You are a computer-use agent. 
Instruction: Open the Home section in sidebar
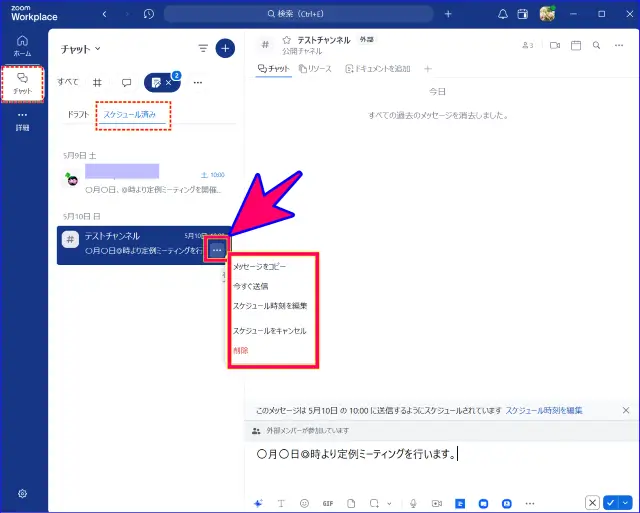click(22, 46)
